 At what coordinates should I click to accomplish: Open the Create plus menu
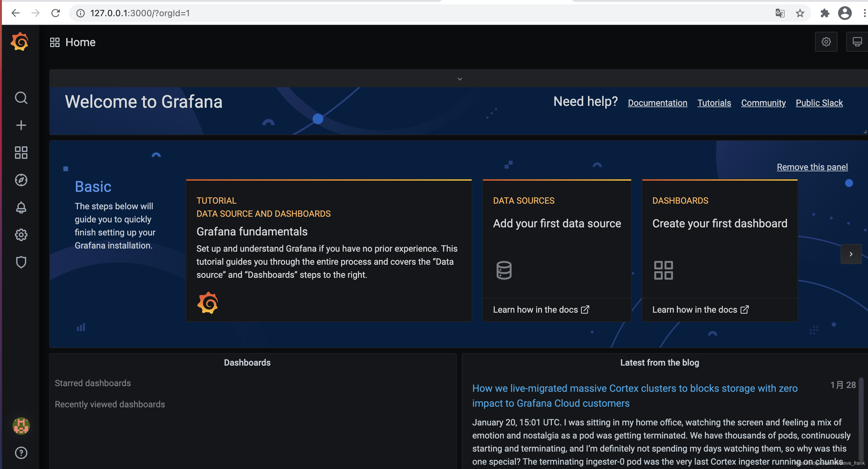tap(21, 125)
